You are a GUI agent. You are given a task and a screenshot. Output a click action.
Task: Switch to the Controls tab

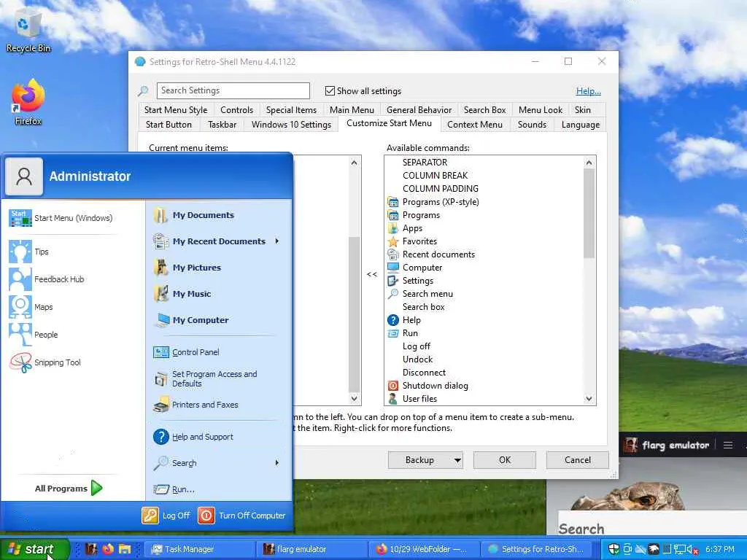click(x=237, y=110)
